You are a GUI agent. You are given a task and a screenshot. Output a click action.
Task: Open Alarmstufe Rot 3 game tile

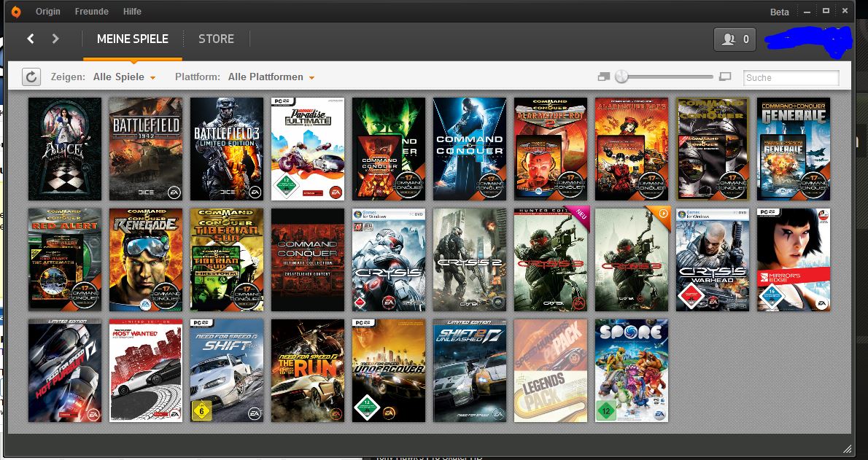(632, 149)
